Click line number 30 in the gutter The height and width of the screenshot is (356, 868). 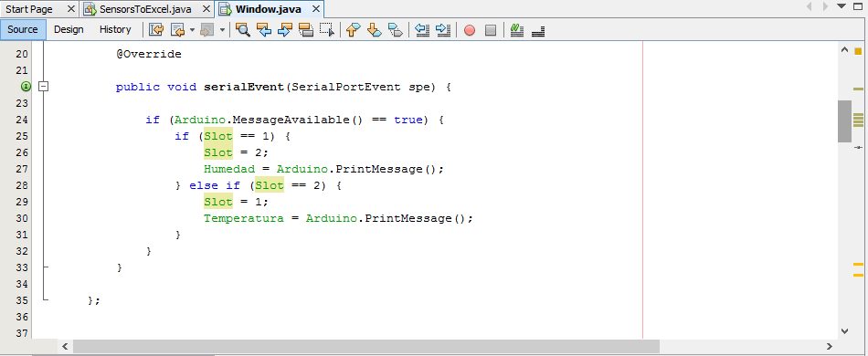point(21,218)
